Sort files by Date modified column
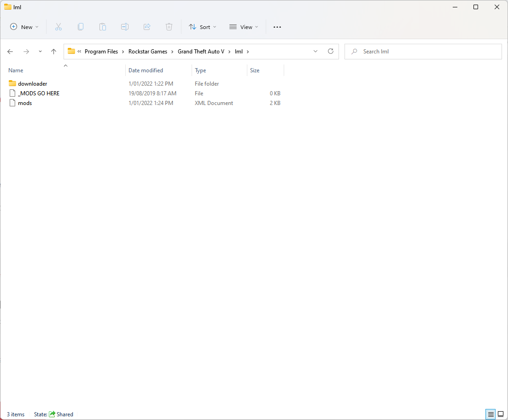The width and height of the screenshot is (508, 420). pos(146,70)
